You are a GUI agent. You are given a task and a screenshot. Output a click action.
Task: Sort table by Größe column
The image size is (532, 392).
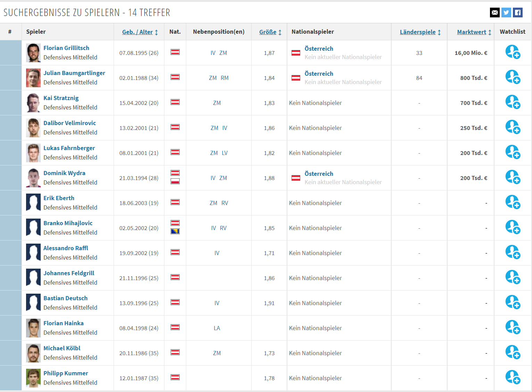pos(270,32)
